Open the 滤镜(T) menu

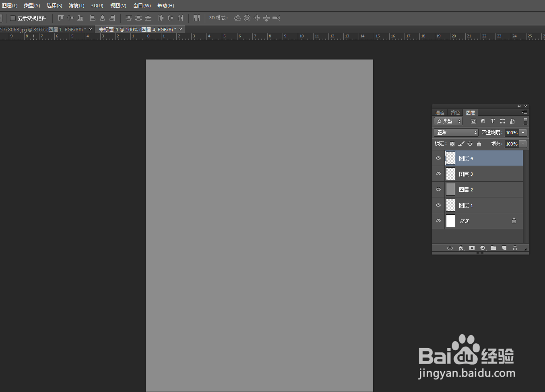(76, 6)
